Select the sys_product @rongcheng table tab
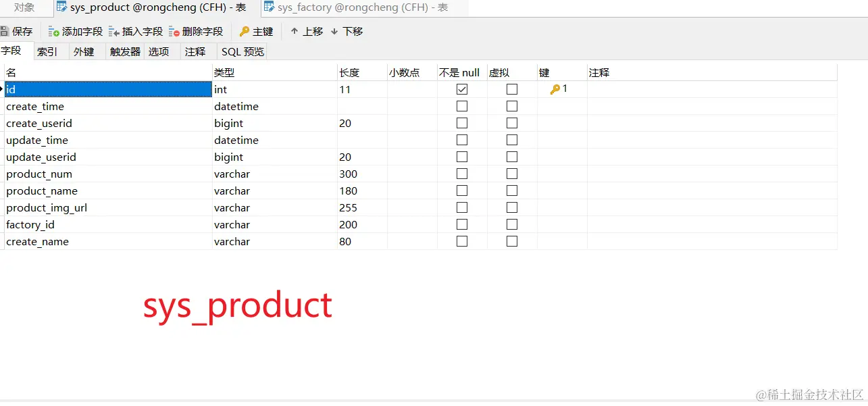This screenshot has height=406, width=868. (x=157, y=8)
